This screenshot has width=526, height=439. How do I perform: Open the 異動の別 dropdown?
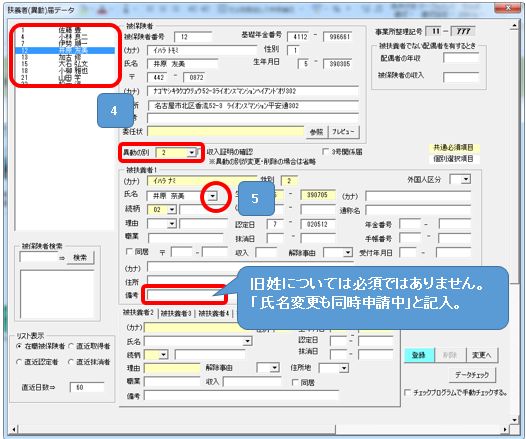[x=191, y=153]
